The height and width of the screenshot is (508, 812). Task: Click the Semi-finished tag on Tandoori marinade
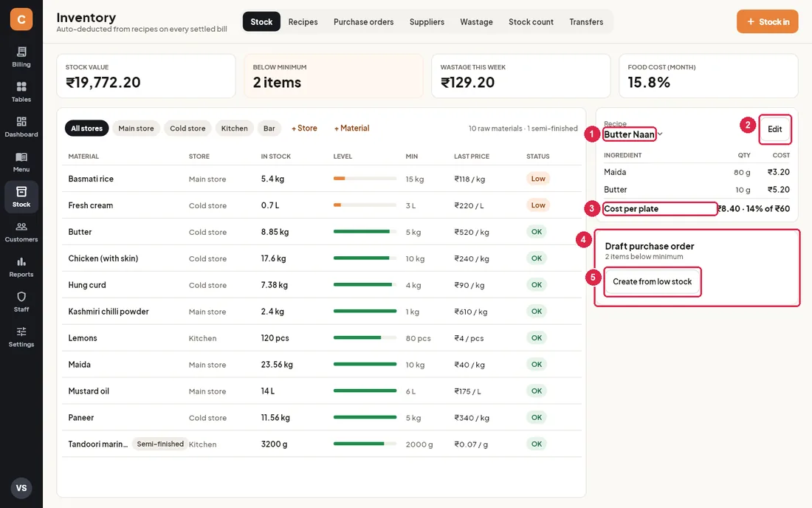click(x=160, y=444)
